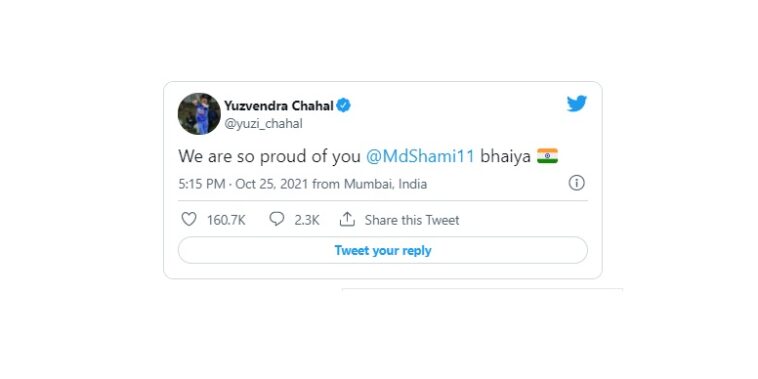
Task: Click the Twitter bird logo
Action: tap(577, 103)
